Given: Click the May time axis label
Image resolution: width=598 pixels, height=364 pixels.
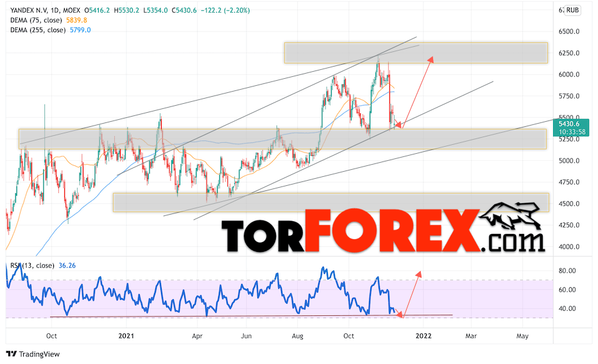Looking at the screenshot, I should point(522,336).
